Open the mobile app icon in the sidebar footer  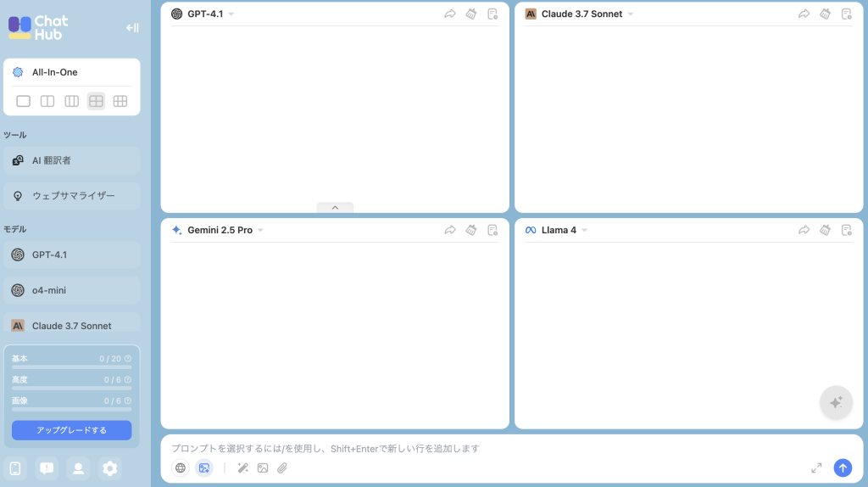tap(15, 468)
